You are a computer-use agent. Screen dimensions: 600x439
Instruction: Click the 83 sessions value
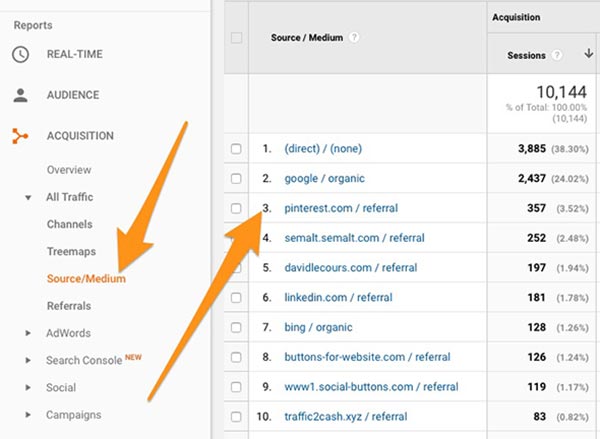(540, 416)
